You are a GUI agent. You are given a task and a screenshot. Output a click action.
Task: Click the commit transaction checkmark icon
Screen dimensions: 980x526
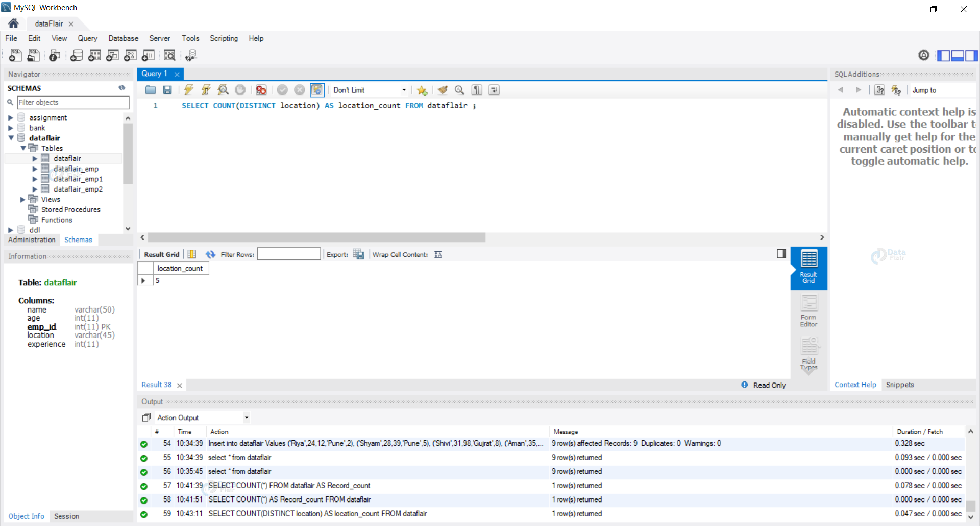click(282, 90)
